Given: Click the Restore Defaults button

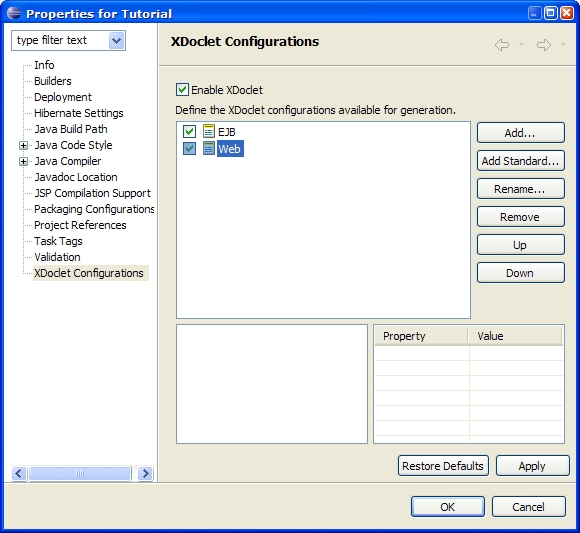Looking at the screenshot, I should [x=443, y=466].
